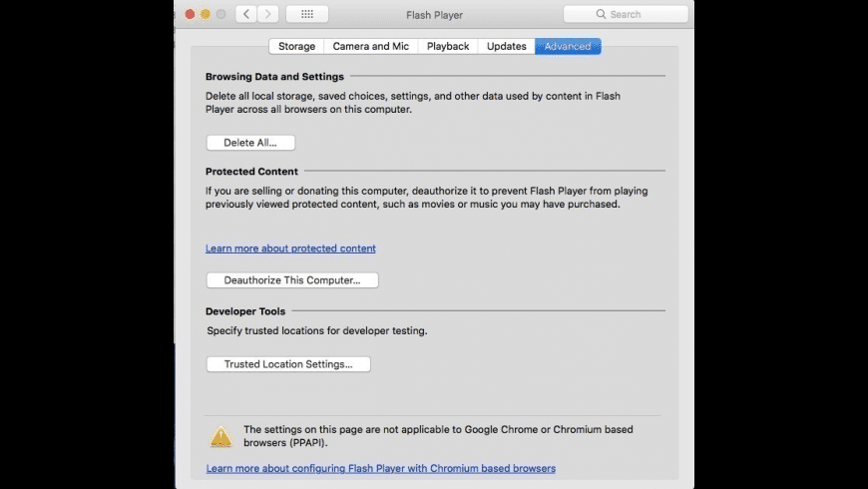Select the Advanced tab

568,46
